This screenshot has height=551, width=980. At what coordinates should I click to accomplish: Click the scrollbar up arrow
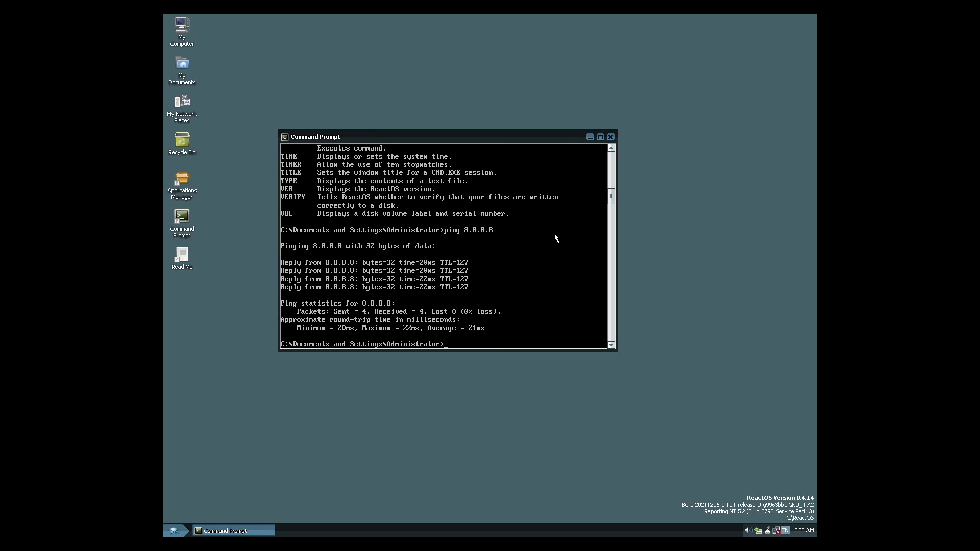click(611, 148)
